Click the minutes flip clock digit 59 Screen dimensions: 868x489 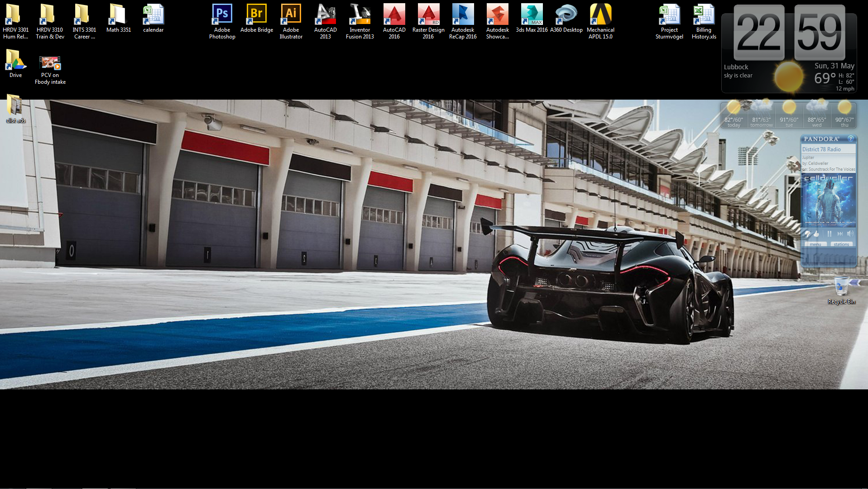coord(820,33)
